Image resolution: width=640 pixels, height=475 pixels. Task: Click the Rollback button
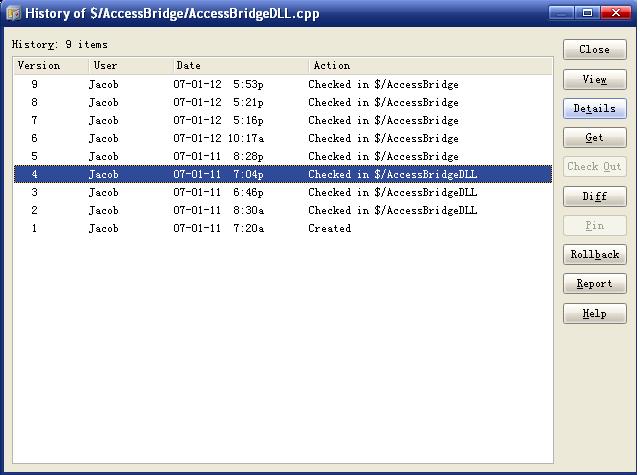pyautogui.click(x=594, y=255)
